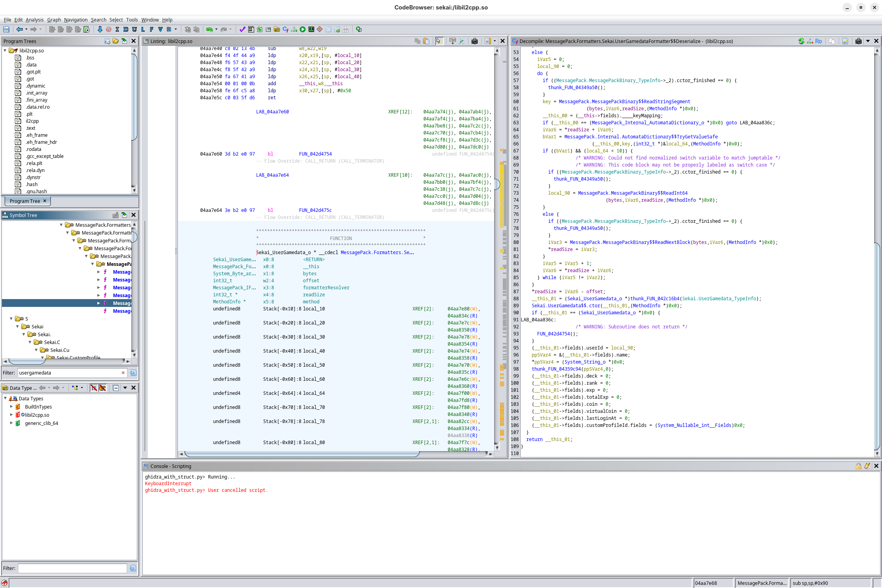The image size is (882, 588).
Task: Open Data Type Manager filter options button
Action: tap(133, 568)
